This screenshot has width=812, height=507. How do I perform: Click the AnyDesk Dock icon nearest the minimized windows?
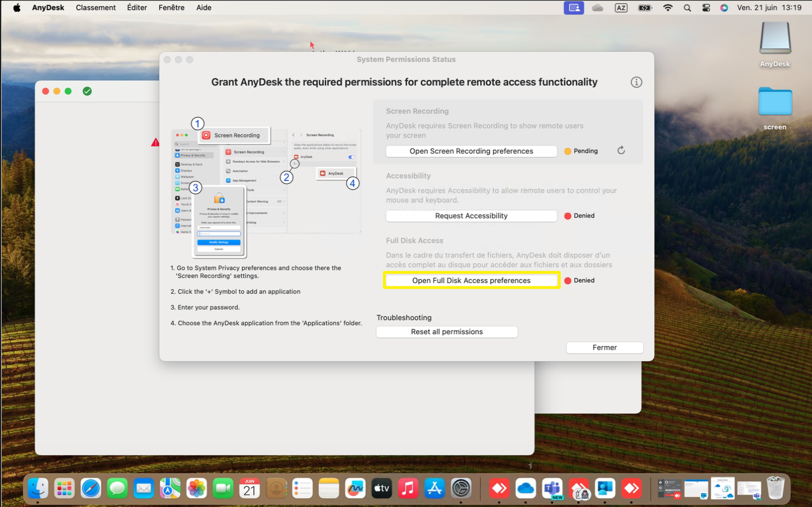(x=631, y=488)
